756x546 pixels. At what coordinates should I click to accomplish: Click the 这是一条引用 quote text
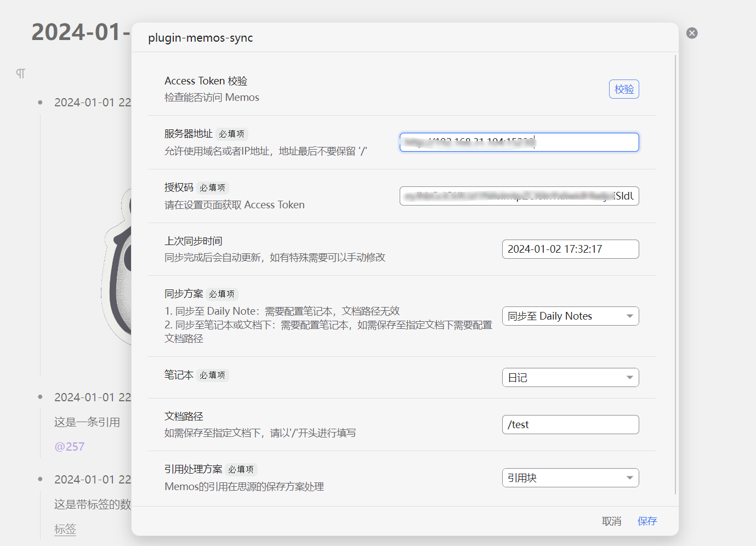pyautogui.click(x=87, y=422)
